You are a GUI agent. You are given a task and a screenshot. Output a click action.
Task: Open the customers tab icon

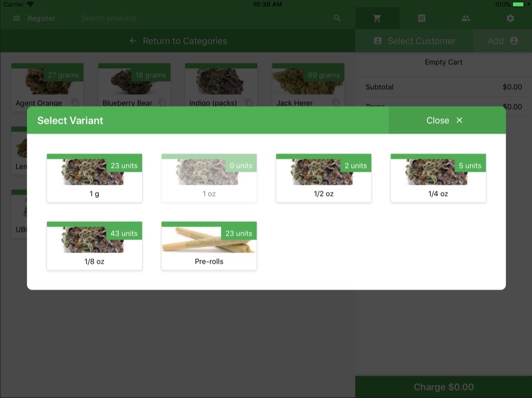pos(466,18)
